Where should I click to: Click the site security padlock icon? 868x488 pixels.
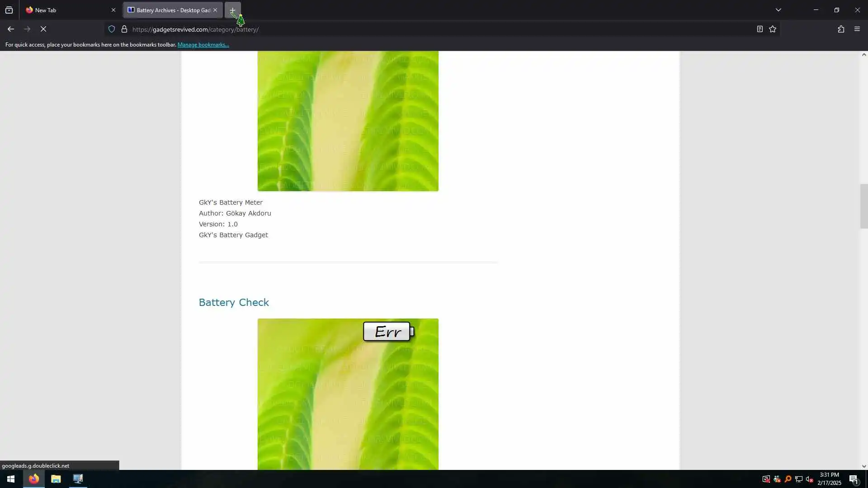(x=124, y=29)
